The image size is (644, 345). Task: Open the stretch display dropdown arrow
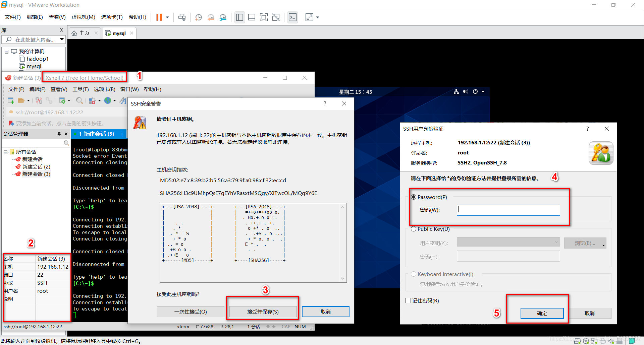[318, 17]
